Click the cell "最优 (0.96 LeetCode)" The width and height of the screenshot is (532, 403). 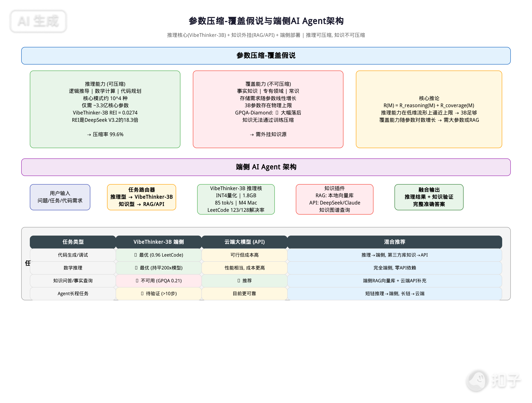159,255
